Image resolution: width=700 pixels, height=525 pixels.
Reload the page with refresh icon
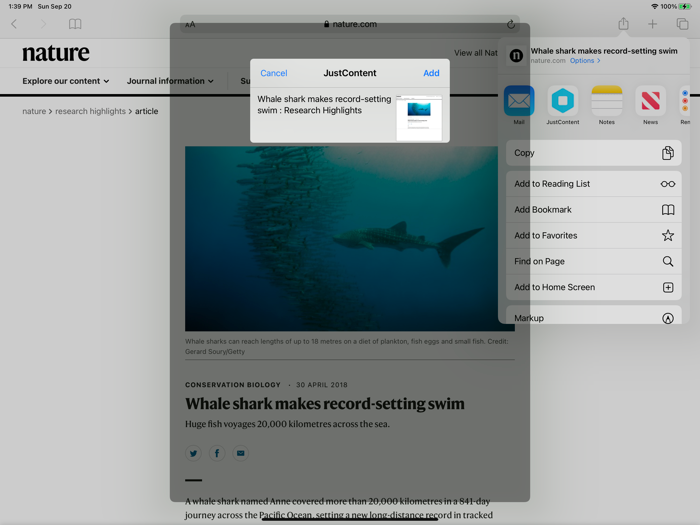click(x=511, y=24)
